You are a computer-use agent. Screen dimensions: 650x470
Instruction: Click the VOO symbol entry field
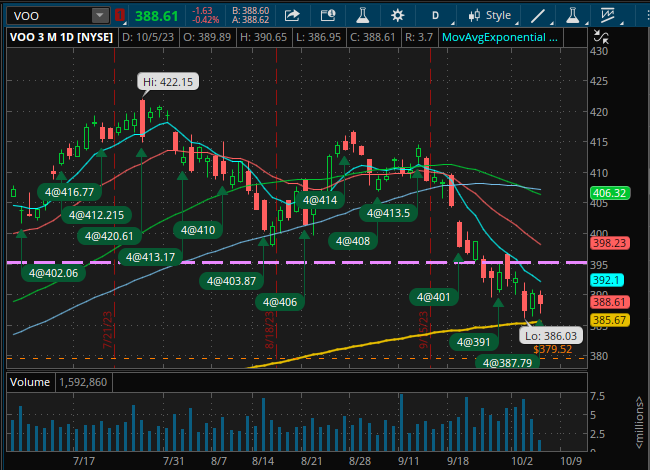[50, 16]
